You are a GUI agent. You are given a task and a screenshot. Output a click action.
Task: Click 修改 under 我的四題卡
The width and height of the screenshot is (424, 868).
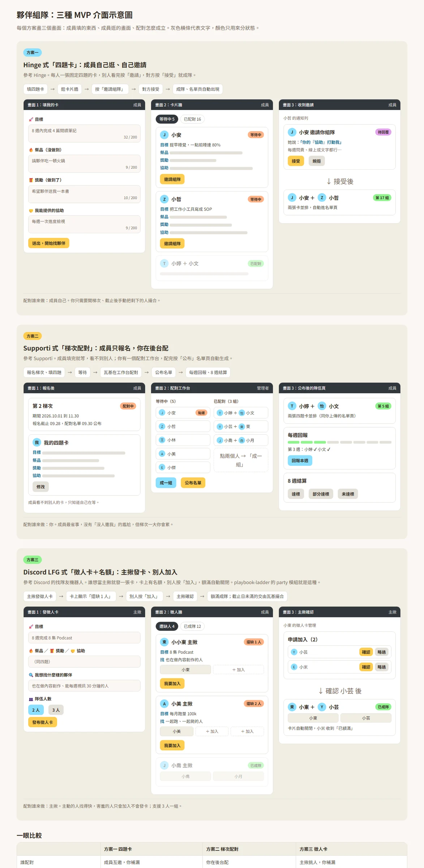coord(41,487)
